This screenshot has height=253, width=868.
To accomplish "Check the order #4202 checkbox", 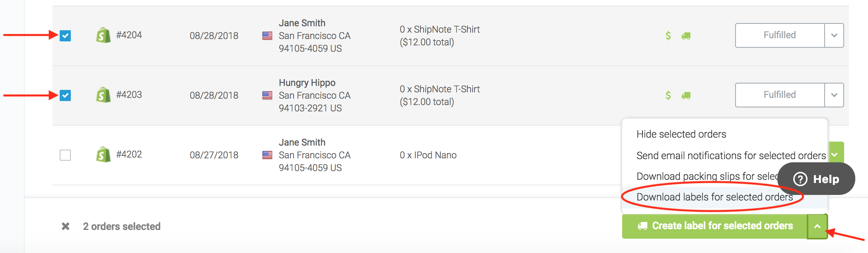I will click(65, 155).
